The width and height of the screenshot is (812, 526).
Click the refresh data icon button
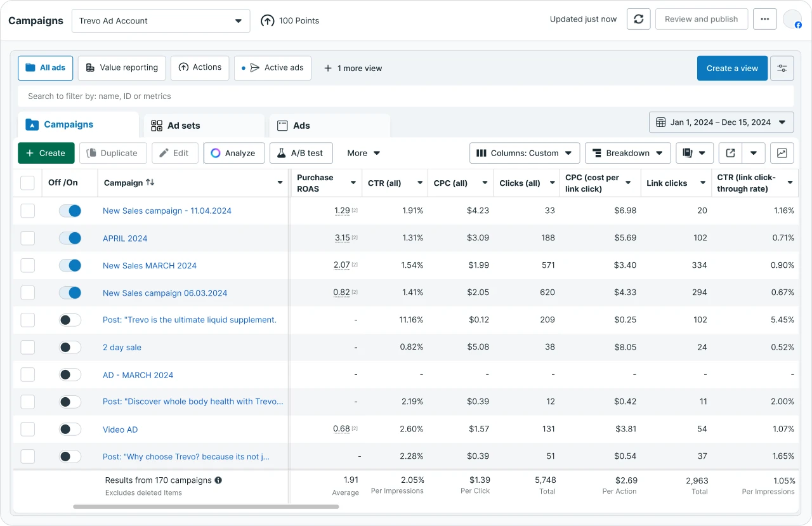pos(639,19)
